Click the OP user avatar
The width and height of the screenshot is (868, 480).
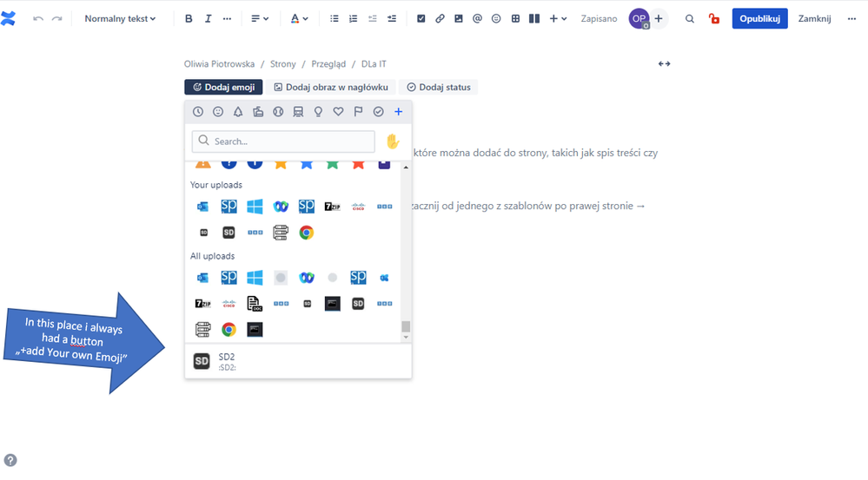click(639, 19)
